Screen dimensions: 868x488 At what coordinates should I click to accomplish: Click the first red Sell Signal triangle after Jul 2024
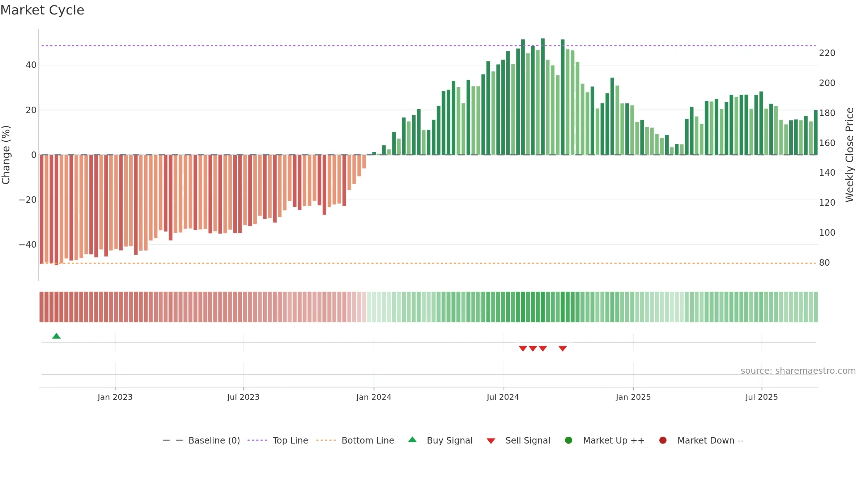pos(523,348)
